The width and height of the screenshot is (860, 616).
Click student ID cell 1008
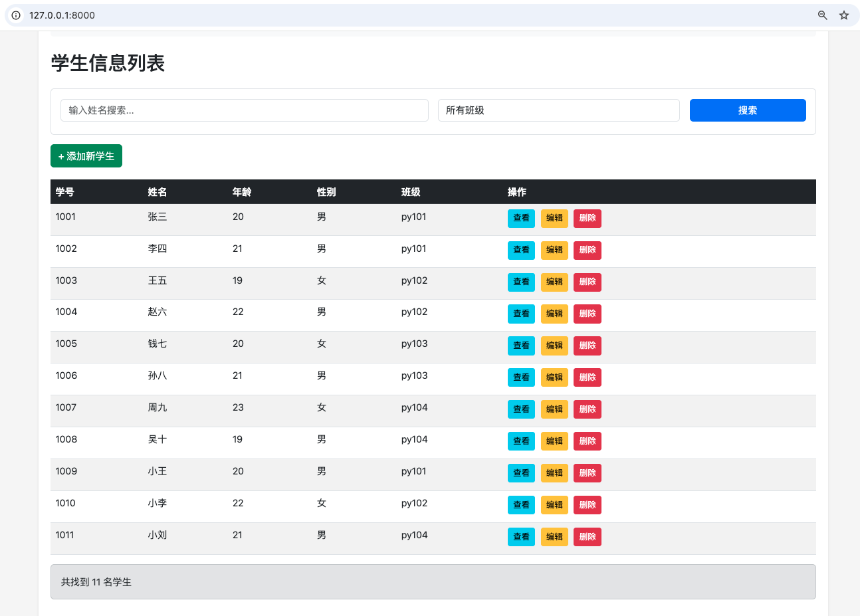click(x=66, y=439)
